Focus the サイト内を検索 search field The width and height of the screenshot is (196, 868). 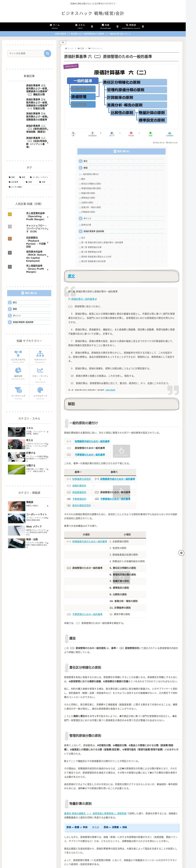click(26, 53)
